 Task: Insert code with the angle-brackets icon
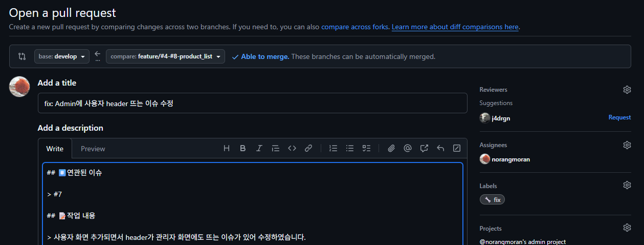tap(292, 149)
